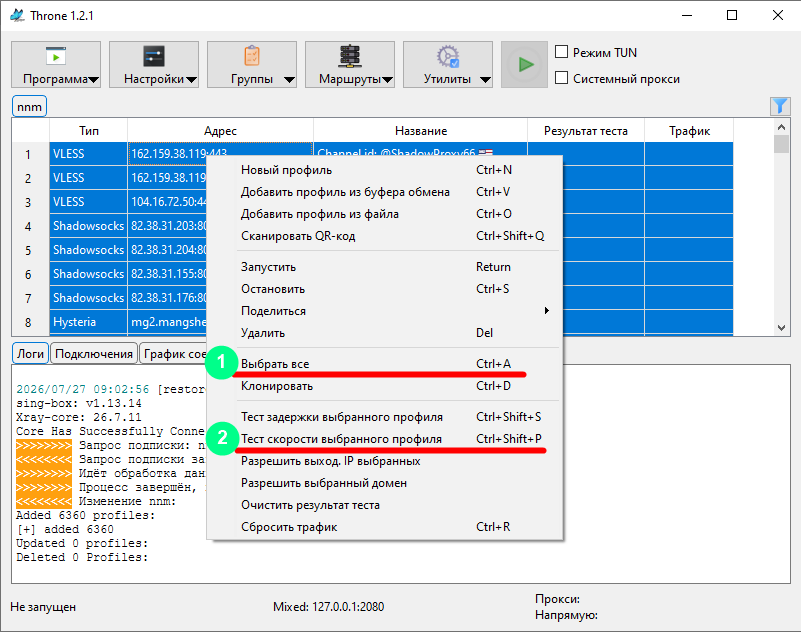801x632 pixels.
Task: Enable the Режим TUN checkbox
Action: [561, 52]
